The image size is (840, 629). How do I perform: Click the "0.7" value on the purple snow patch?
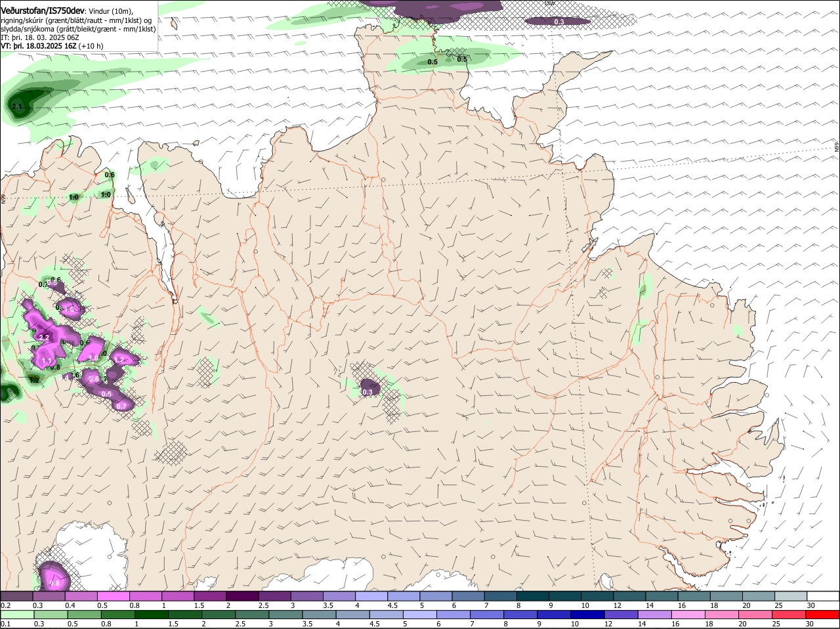coord(121,406)
